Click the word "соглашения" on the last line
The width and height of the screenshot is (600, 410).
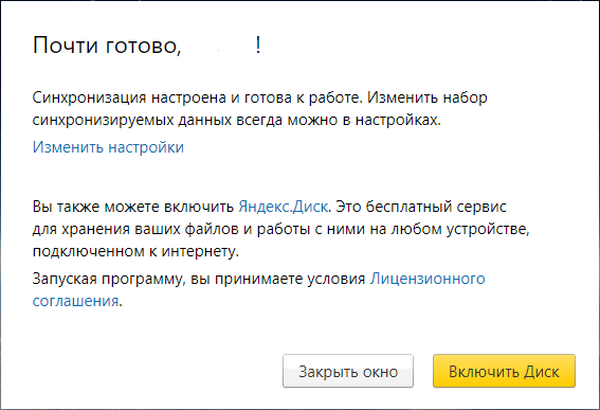click(76, 298)
